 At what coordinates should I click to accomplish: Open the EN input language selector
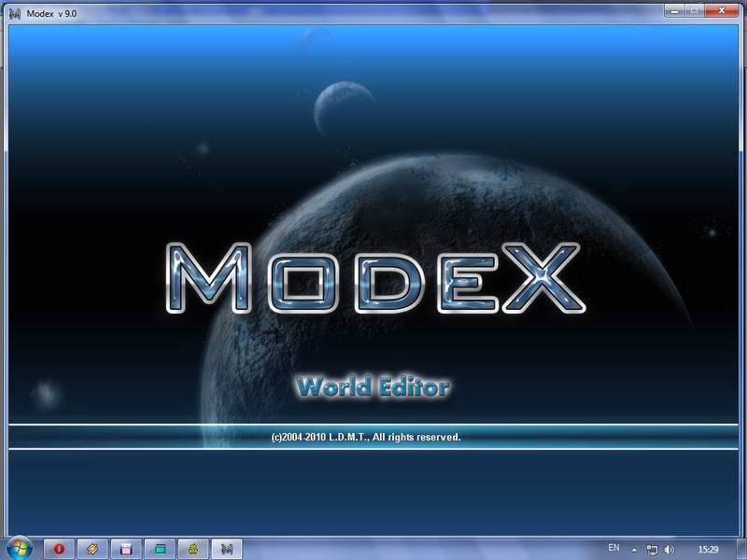(x=613, y=547)
